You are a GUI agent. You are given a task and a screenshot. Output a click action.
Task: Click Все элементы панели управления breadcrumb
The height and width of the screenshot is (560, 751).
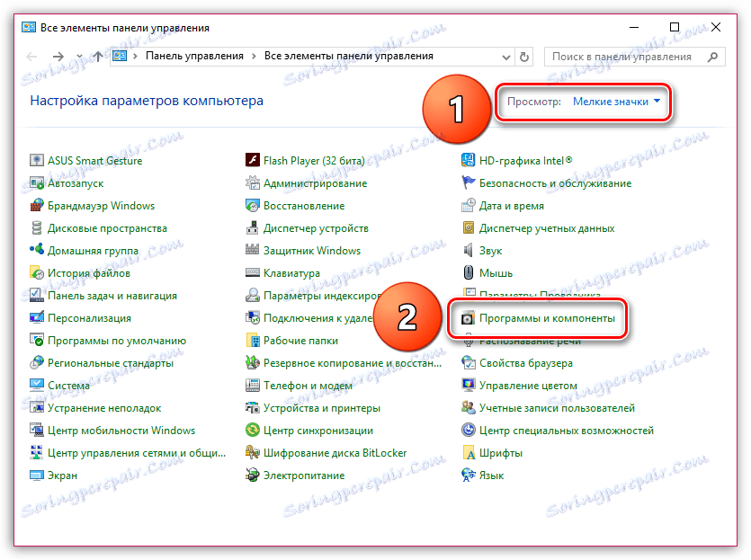pos(349,56)
